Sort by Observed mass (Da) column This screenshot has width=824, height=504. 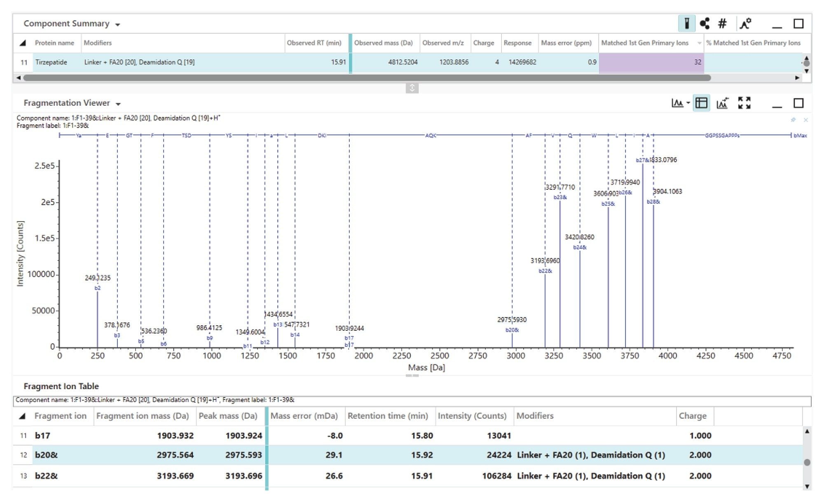384,43
